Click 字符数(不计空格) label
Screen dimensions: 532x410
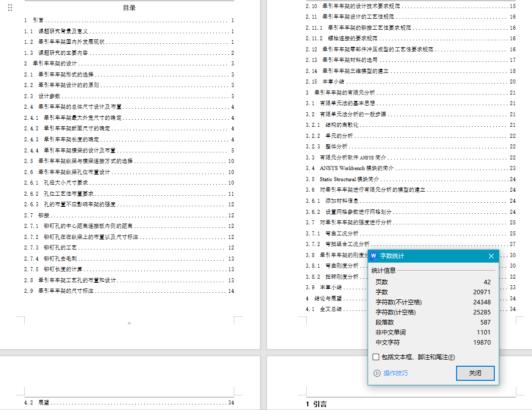point(399,302)
